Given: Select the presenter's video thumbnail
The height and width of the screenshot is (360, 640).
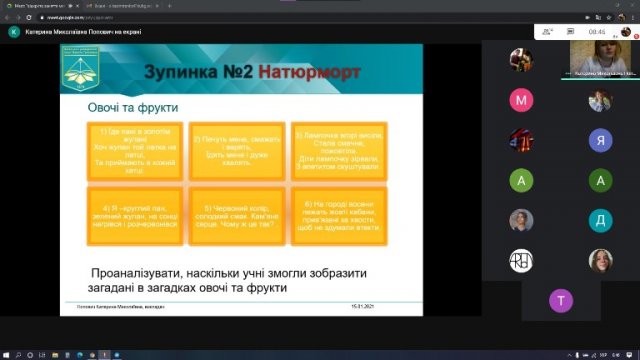Looking at the screenshot, I should click(601, 58).
